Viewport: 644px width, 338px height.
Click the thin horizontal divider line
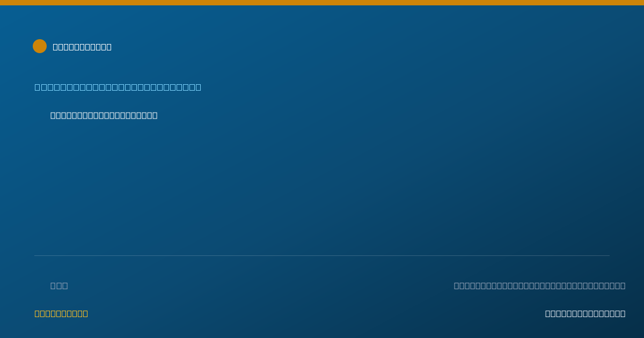click(x=322, y=255)
